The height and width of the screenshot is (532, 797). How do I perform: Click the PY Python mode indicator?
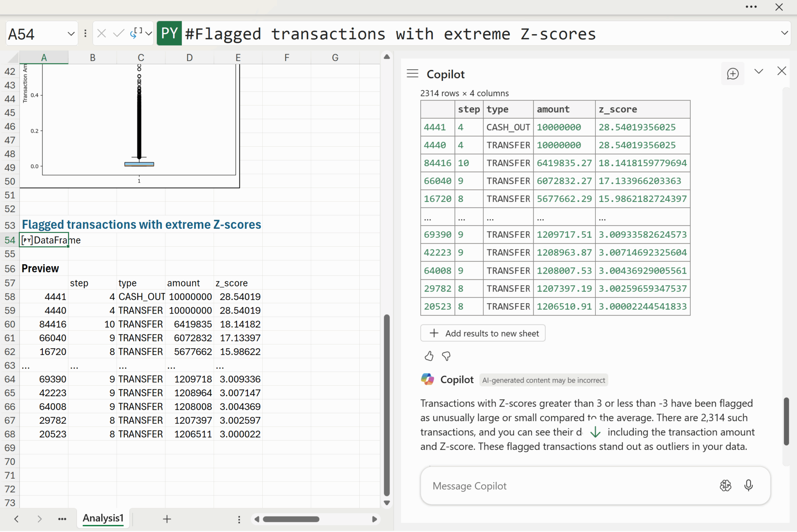tap(169, 33)
